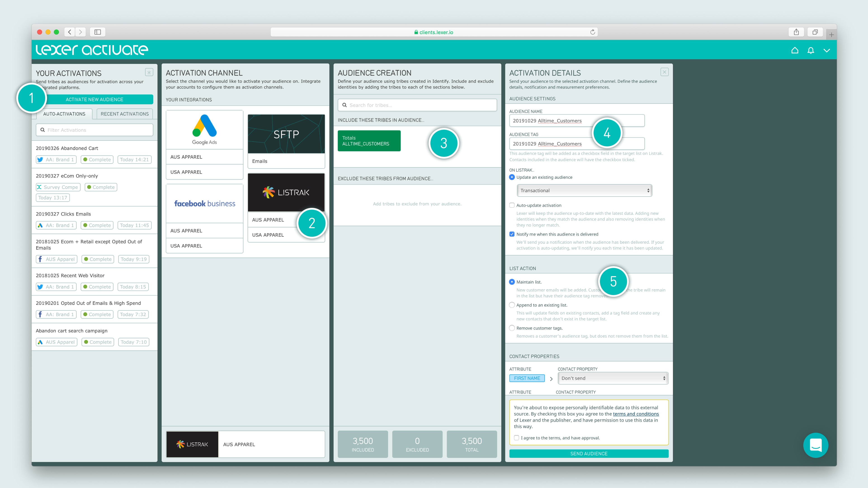The image size is (868, 488).
Task: Uncheck Notify me when audience delivered
Action: 512,234
